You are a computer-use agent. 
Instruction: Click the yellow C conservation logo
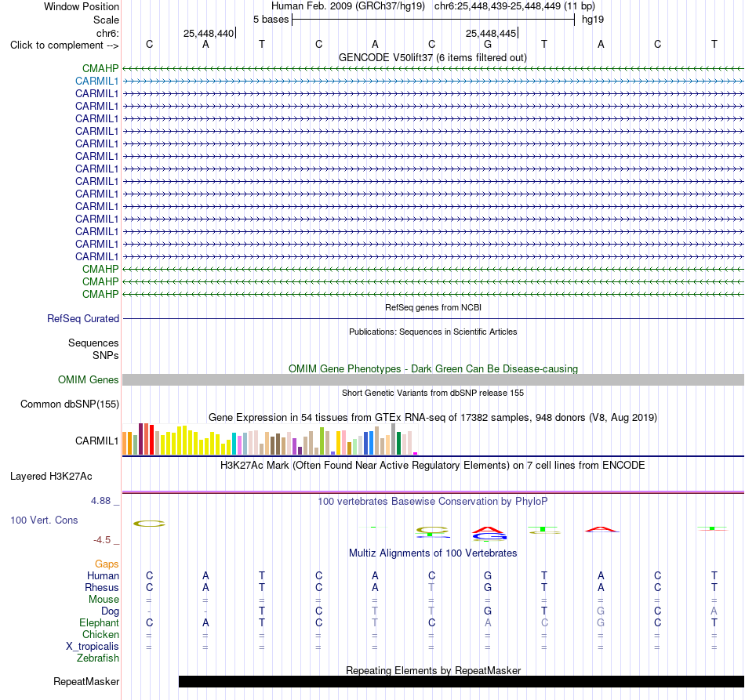(149, 524)
